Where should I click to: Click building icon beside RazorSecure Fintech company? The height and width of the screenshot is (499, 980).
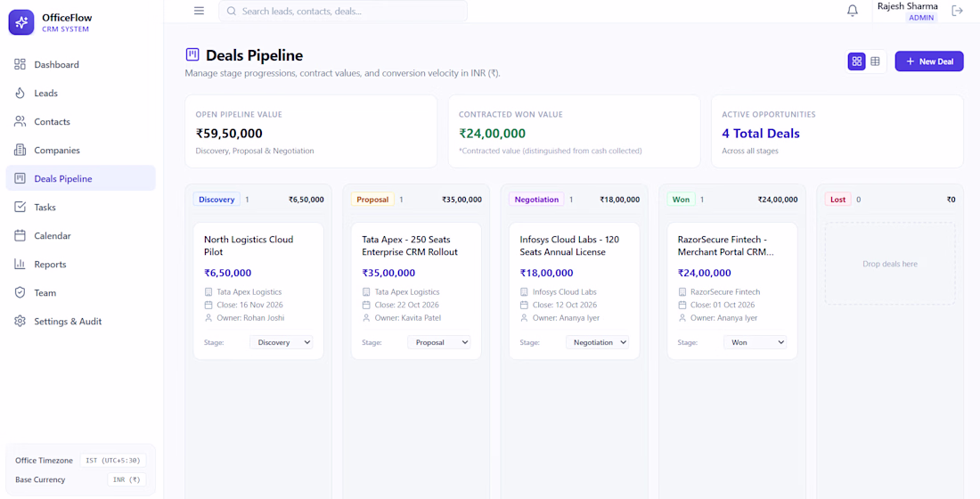click(x=682, y=292)
